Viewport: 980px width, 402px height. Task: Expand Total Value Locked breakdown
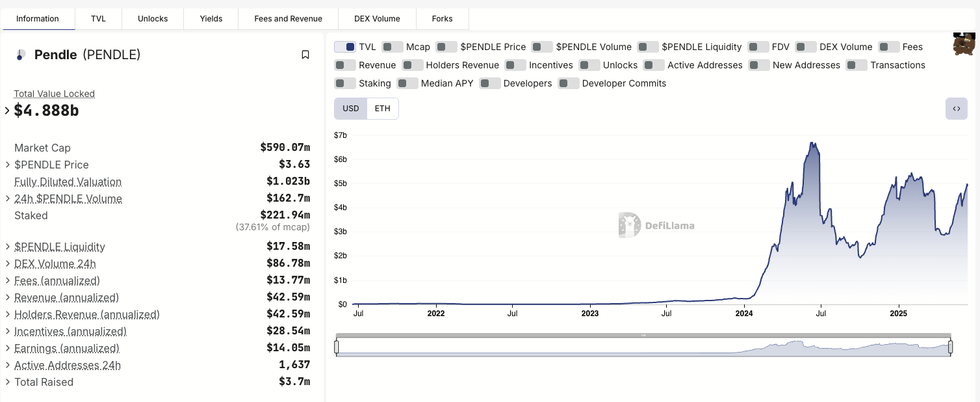click(x=7, y=111)
